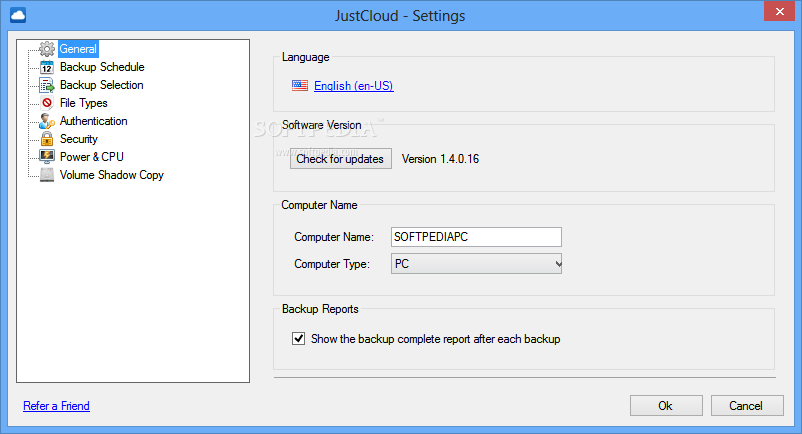This screenshot has height=434, width=802.
Task: Click the 'Computer Type:' label
Action: point(331,264)
